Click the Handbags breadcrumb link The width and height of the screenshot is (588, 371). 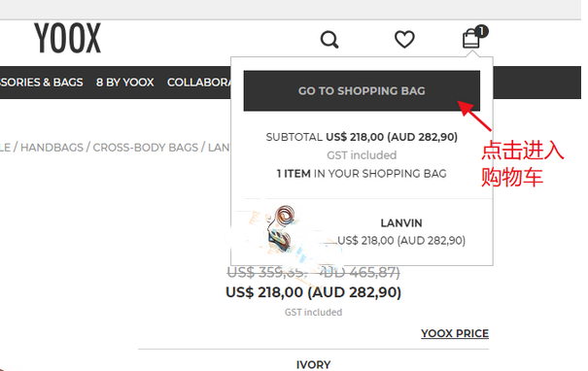tap(52, 148)
